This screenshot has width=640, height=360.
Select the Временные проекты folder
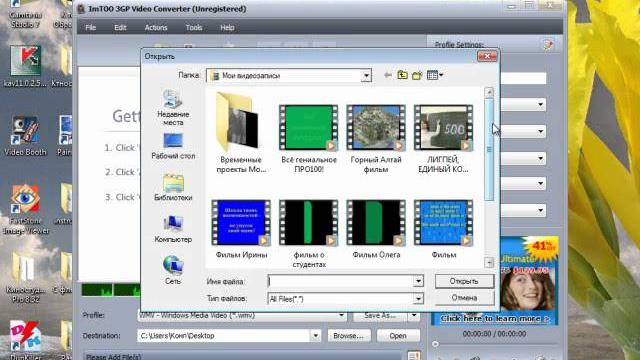point(241,133)
